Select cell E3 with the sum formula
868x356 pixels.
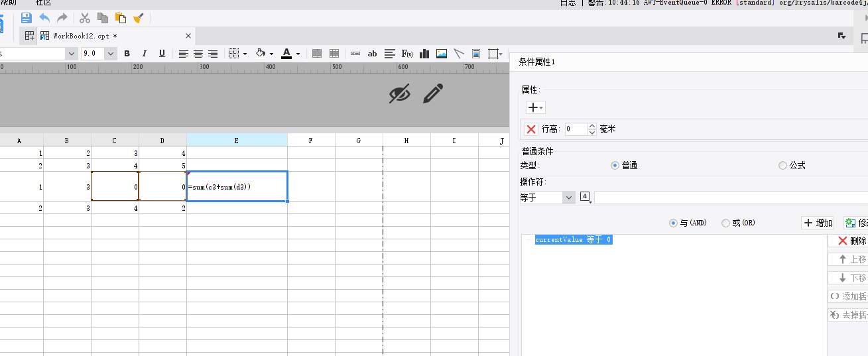click(x=237, y=186)
